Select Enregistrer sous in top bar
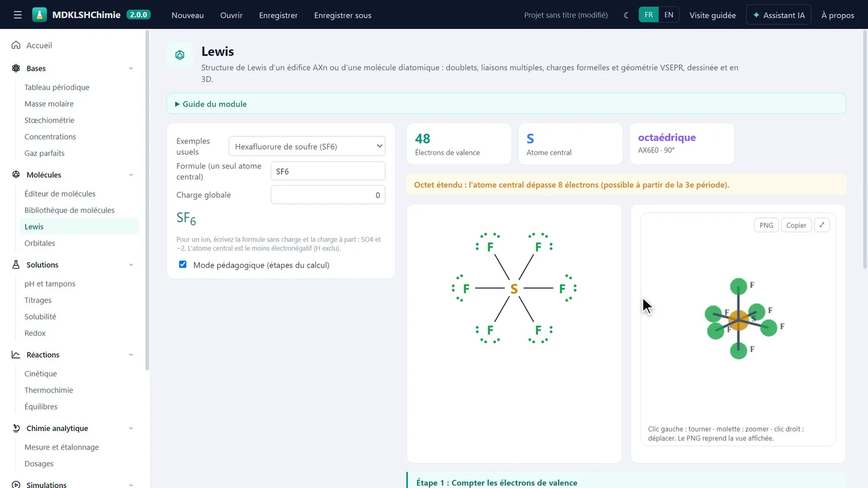 [343, 15]
